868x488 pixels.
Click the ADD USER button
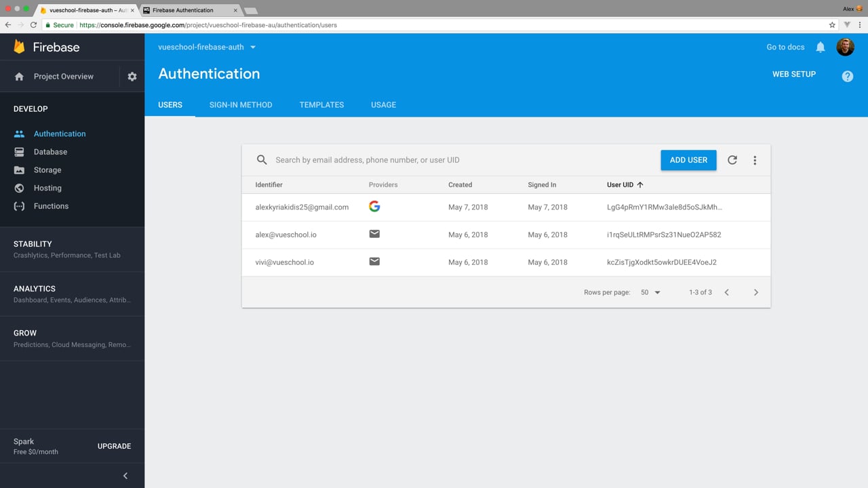tap(688, 160)
